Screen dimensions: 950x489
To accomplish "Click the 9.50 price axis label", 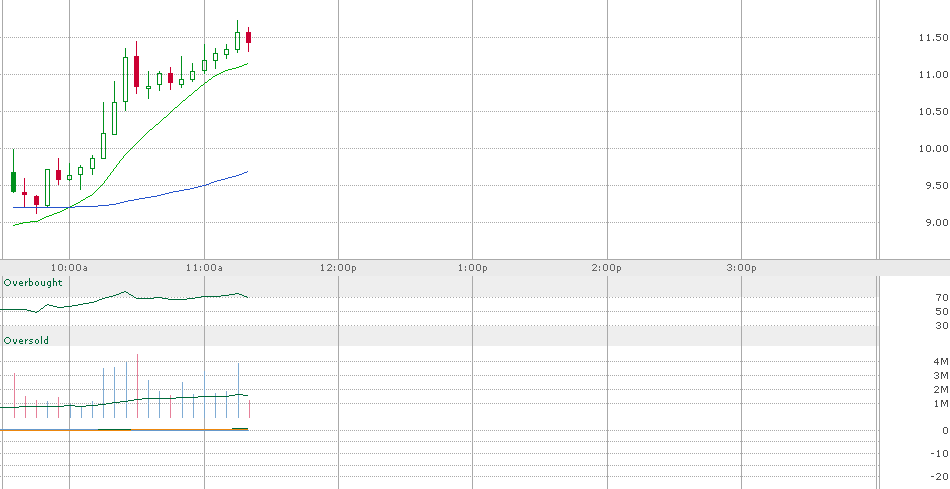I will (936, 185).
